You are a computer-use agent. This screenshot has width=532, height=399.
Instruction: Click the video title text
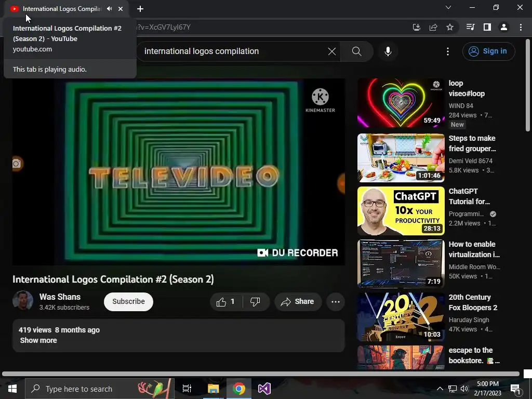(x=113, y=279)
